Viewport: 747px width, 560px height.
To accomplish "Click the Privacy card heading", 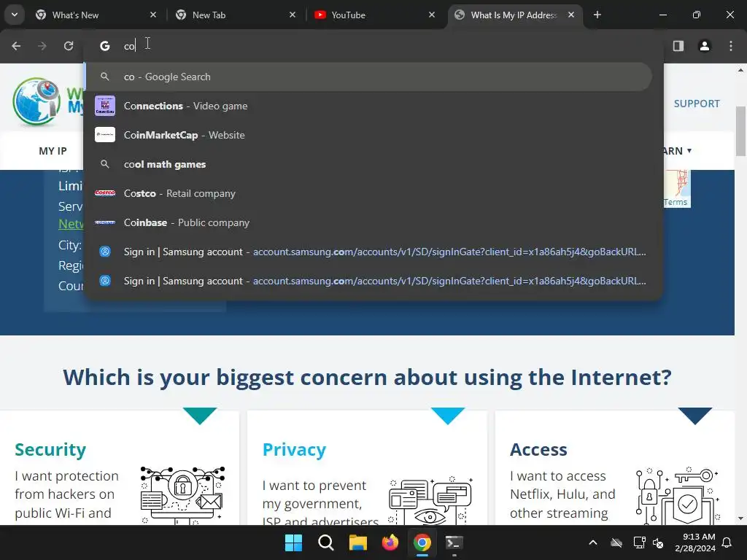I will click(294, 449).
